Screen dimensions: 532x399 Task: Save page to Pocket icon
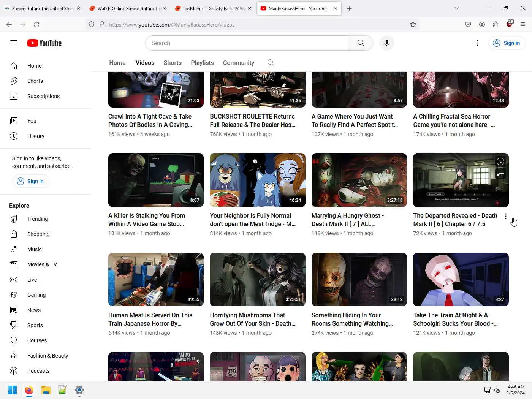468,25
